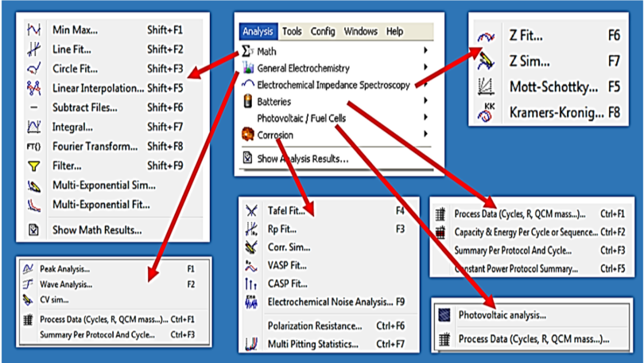
Task: Click the Linear Interpolation icon
Action: (x=33, y=88)
